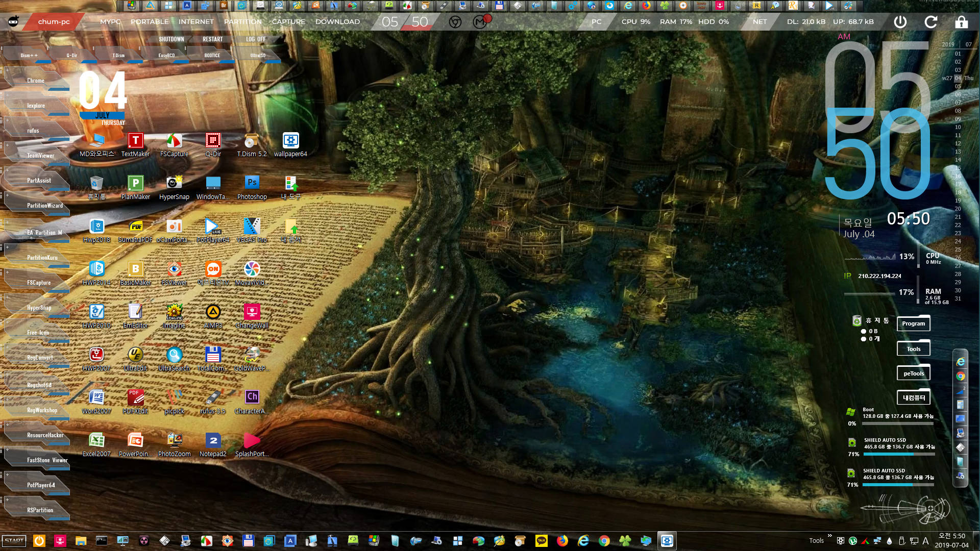Launch PDFXEdit from the desktop
The width and height of the screenshot is (980, 551).
[135, 402]
